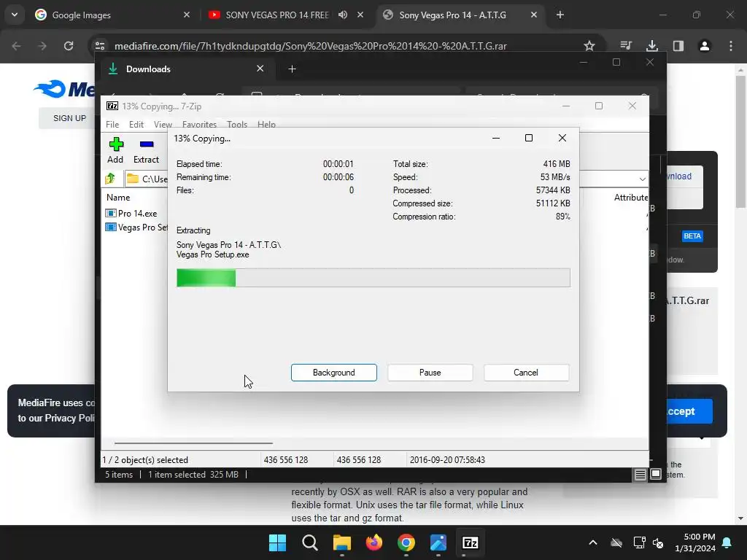The width and height of the screenshot is (747, 560).
Task: Open Chrome media controls icon
Action: pyautogui.click(x=626, y=46)
